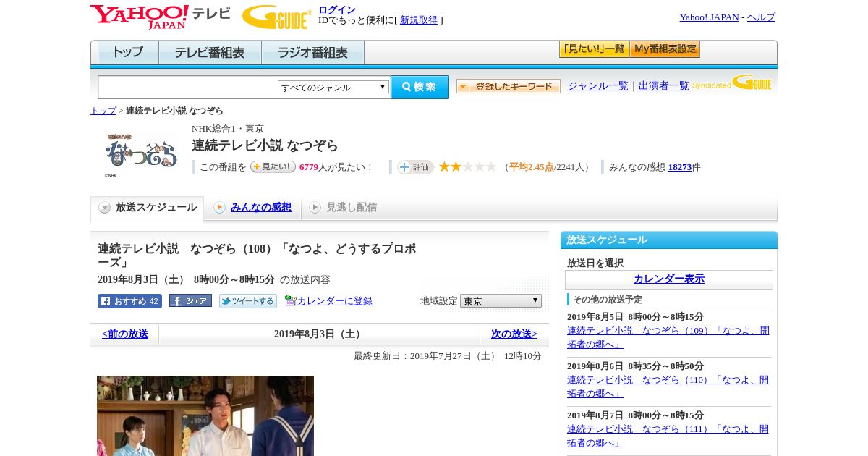Go to 次の放送> next broadcast

pyautogui.click(x=514, y=334)
